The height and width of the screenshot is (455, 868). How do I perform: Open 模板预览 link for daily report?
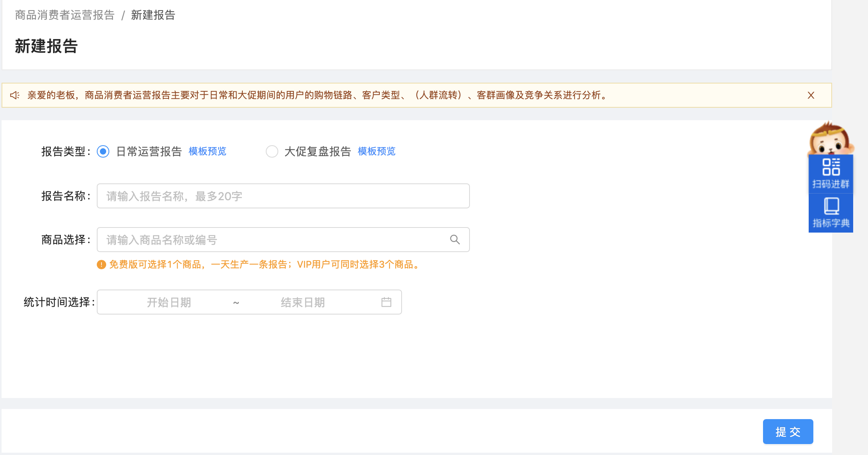point(207,151)
